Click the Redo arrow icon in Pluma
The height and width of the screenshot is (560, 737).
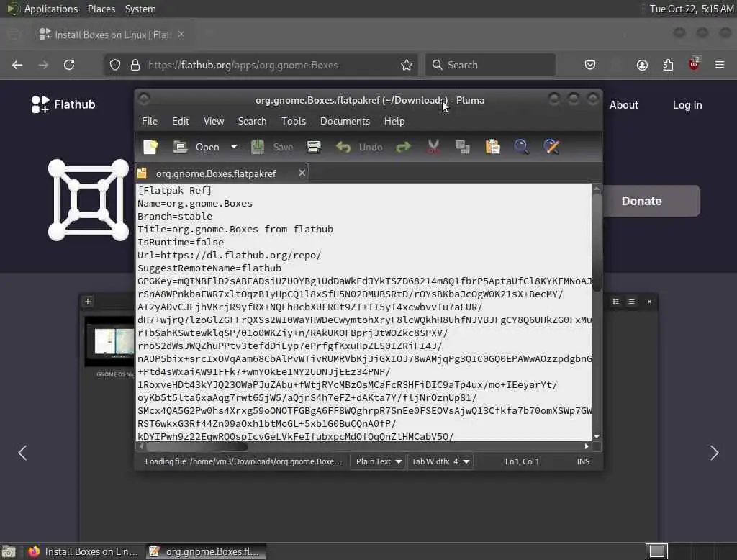(403, 147)
